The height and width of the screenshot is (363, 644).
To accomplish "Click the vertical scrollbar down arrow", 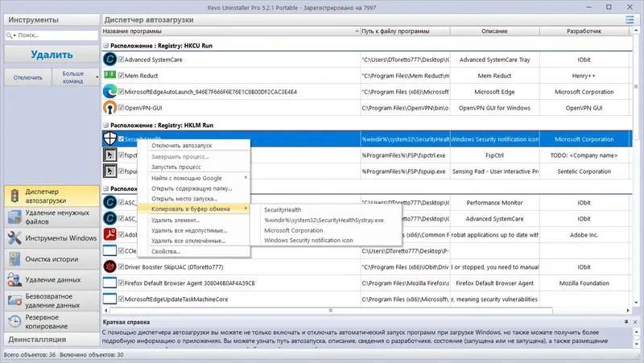I will [636, 303].
